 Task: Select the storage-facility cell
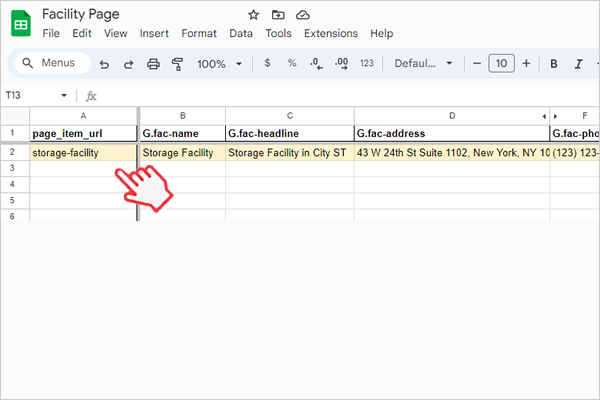pyautogui.click(x=83, y=152)
